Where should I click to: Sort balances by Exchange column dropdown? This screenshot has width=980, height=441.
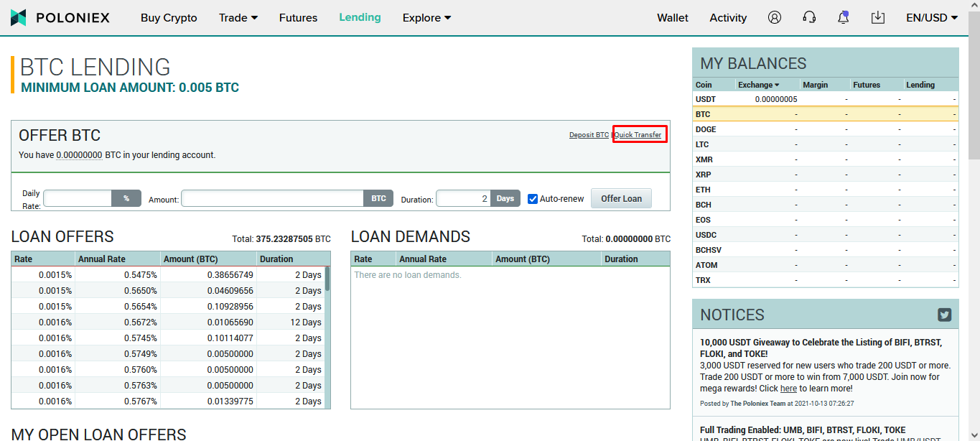tap(759, 85)
